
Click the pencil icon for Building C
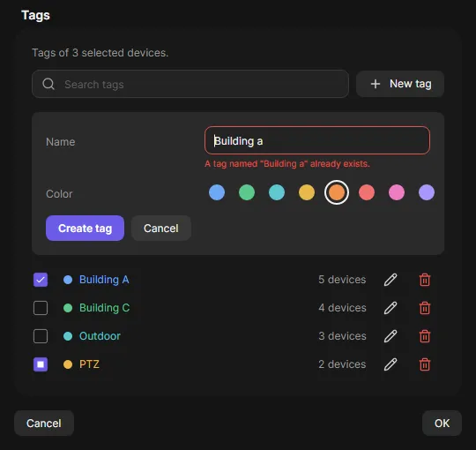[x=390, y=308]
